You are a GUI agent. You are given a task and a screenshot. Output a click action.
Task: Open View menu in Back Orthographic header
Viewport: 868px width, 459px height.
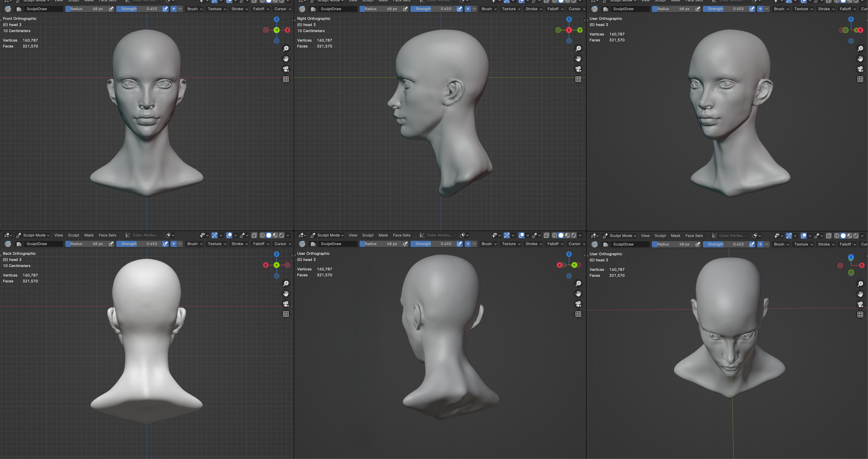59,235
